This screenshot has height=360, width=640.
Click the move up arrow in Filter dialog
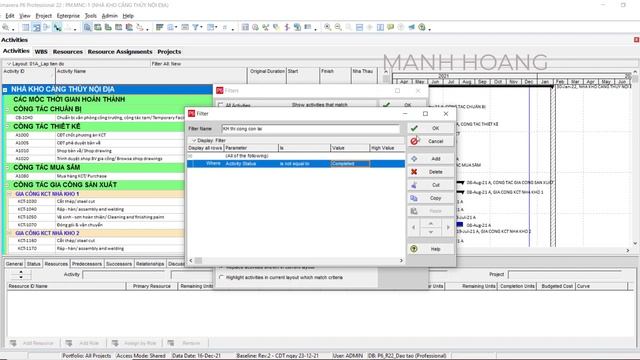[431, 223]
